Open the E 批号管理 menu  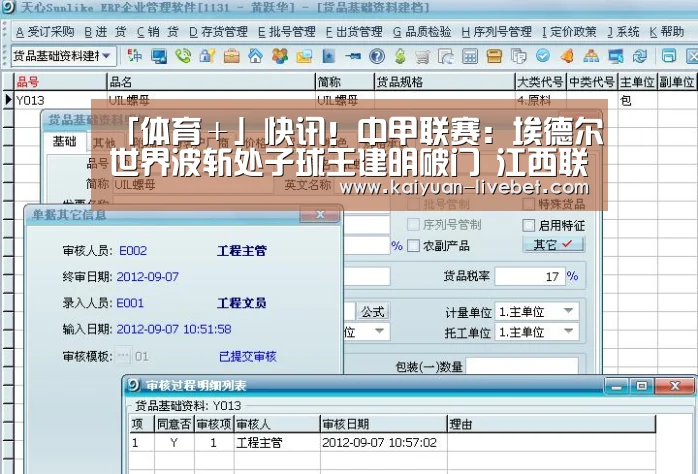click(x=287, y=32)
